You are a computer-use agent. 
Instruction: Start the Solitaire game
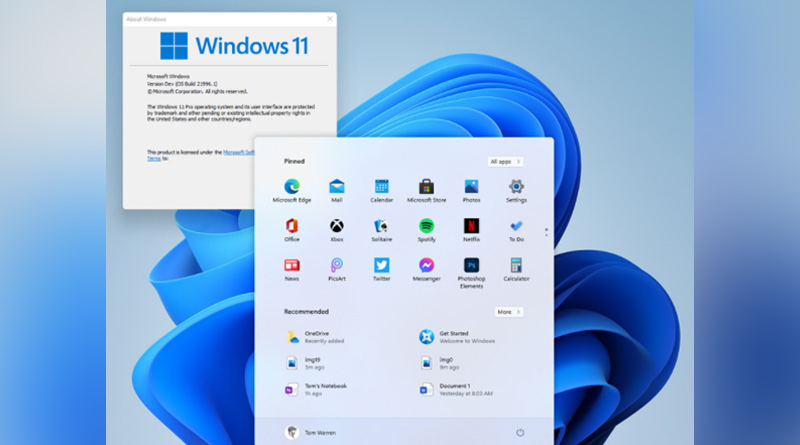tap(382, 230)
